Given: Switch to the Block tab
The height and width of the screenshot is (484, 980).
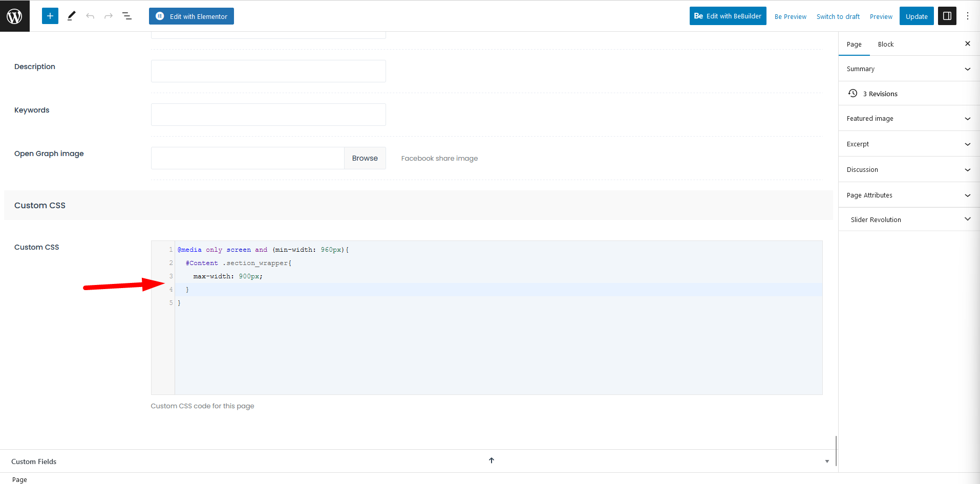Looking at the screenshot, I should [x=886, y=44].
